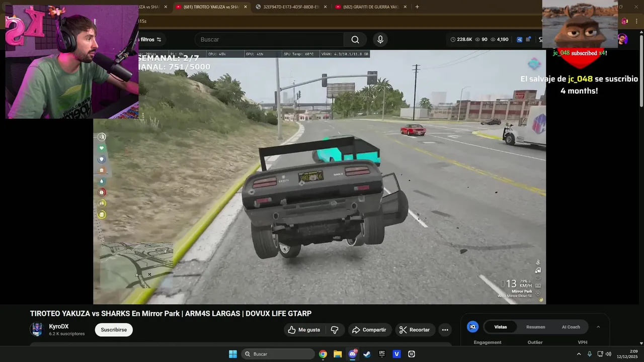Image resolution: width=644 pixels, height=362 pixels.
Task: Open Discord from taskbar
Action: pos(353,354)
